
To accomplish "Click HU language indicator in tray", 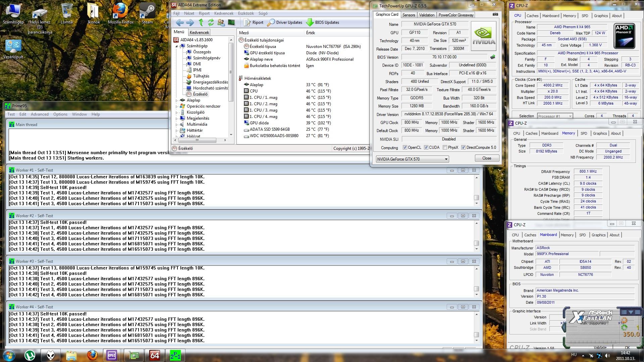I will [x=574, y=355].
